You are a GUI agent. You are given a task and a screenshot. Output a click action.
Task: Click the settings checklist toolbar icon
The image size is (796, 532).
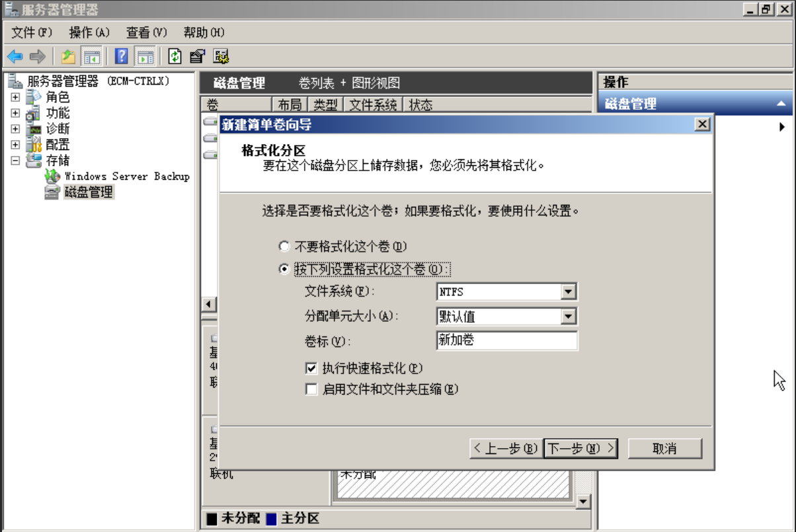221,57
